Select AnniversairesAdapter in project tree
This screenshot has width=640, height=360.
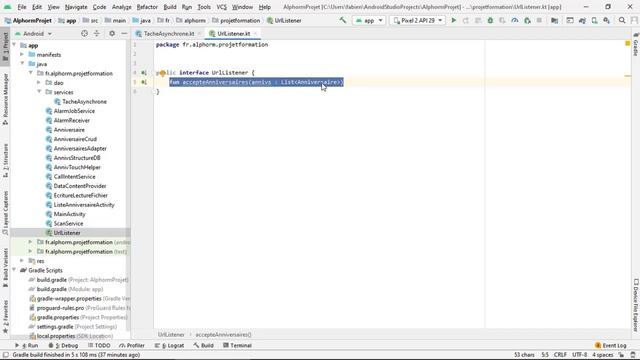80,149
